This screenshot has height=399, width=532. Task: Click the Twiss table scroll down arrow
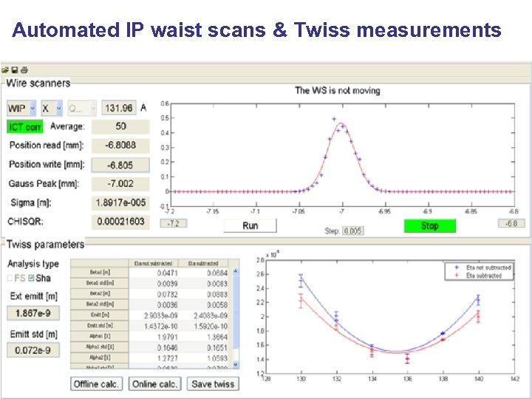(x=236, y=364)
